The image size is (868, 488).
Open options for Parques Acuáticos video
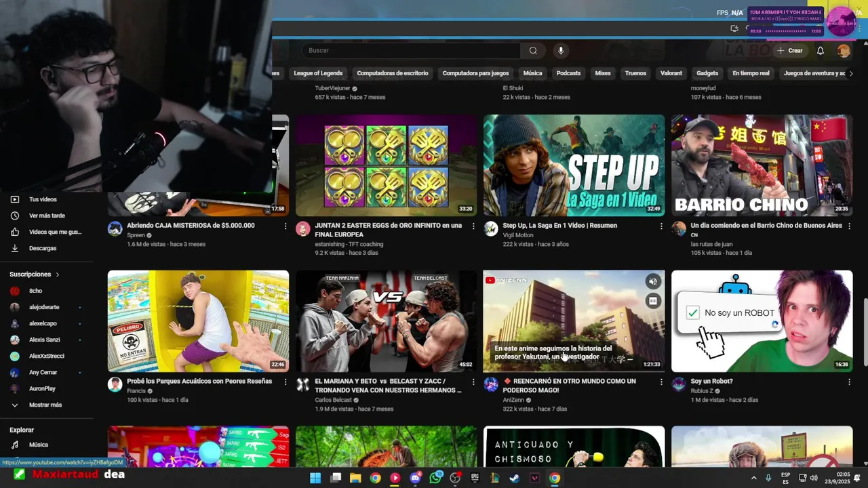tap(285, 382)
